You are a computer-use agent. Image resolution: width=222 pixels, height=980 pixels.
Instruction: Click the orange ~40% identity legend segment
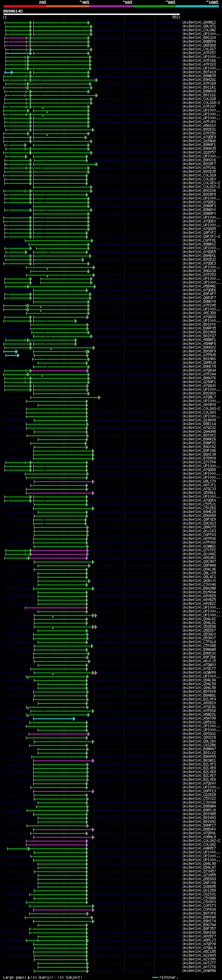click(x=68, y=6)
